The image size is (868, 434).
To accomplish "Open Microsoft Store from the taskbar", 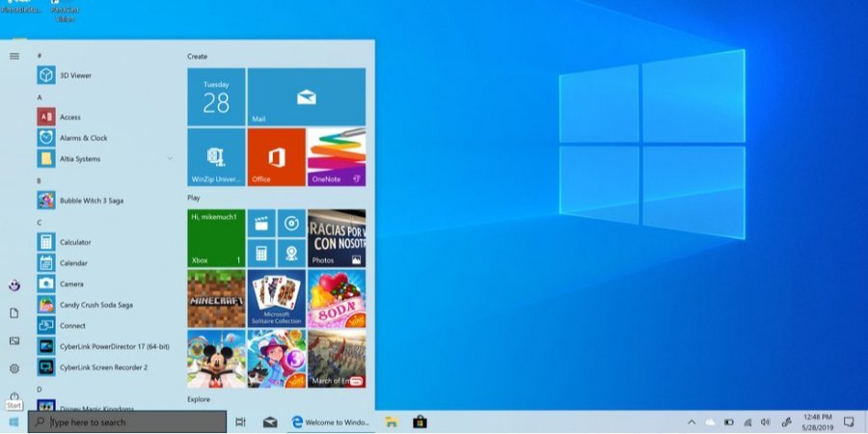I will coord(420,422).
